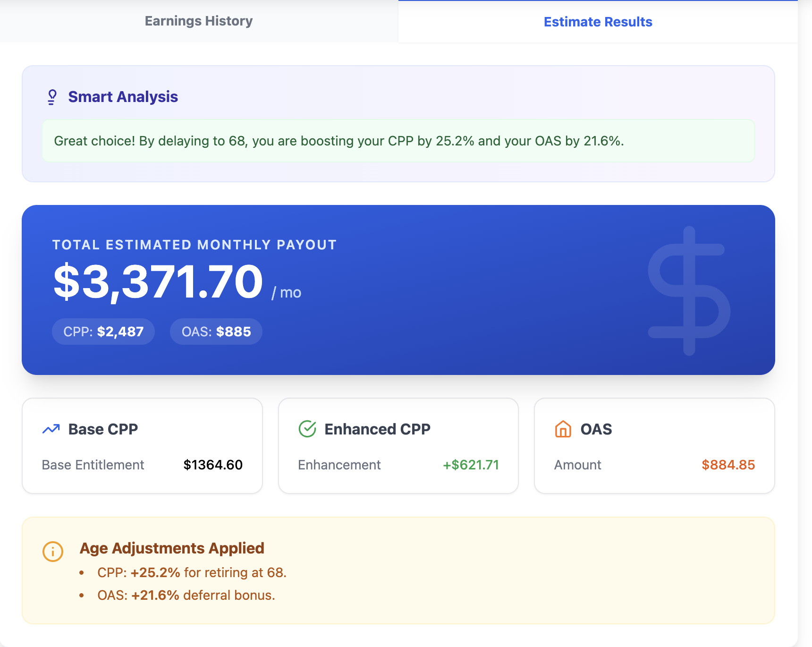Switch to the Earnings History tab
Screen dimensions: 812x647
(198, 21)
